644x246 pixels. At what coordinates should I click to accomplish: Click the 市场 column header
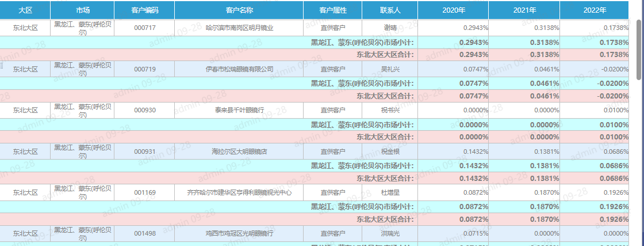pyautogui.click(x=83, y=10)
